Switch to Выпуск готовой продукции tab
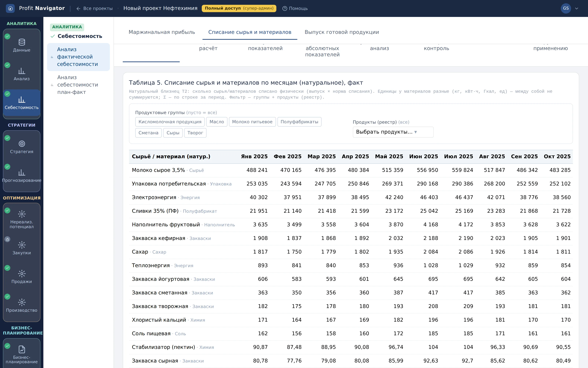588x368 pixels. pos(342,32)
